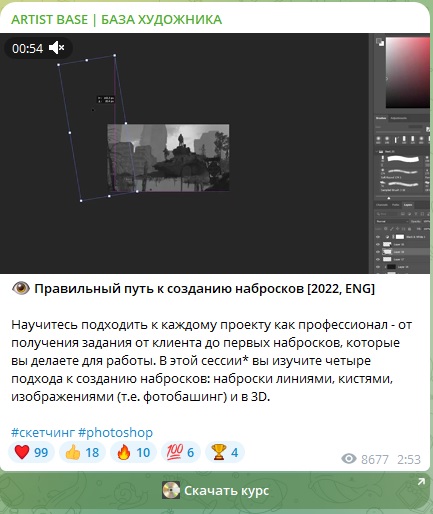433x514 pixels.
Task: Add a thumbs up reaction (18)
Action: (x=82, y=452)
